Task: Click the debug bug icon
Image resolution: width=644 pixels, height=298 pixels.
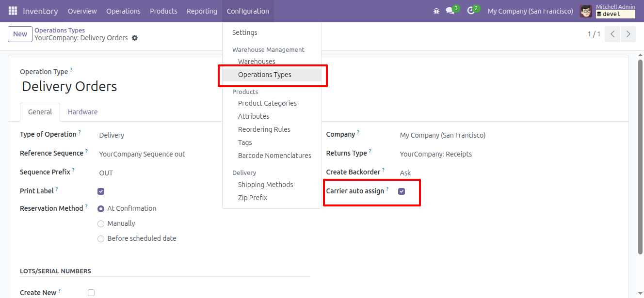Action: pyautogui.click(x=436, y=11)
